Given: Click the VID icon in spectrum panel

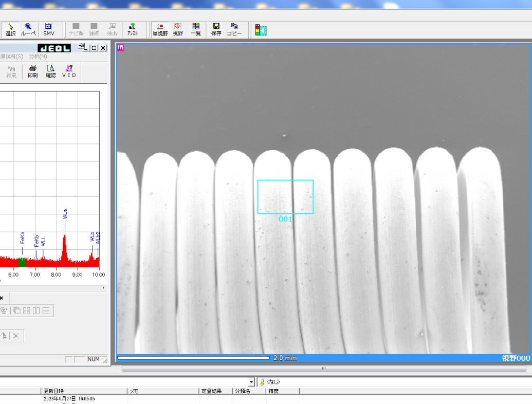Looking at the screenshot, I should (69, 71).
